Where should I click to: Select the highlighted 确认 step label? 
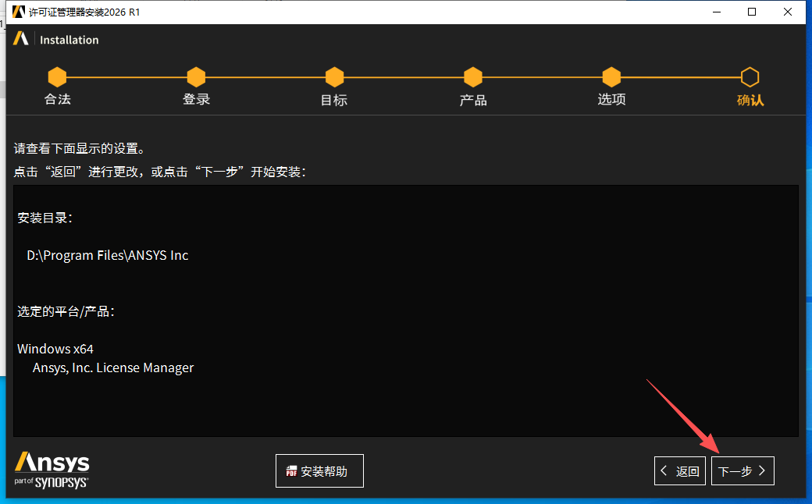coord(750,101)
